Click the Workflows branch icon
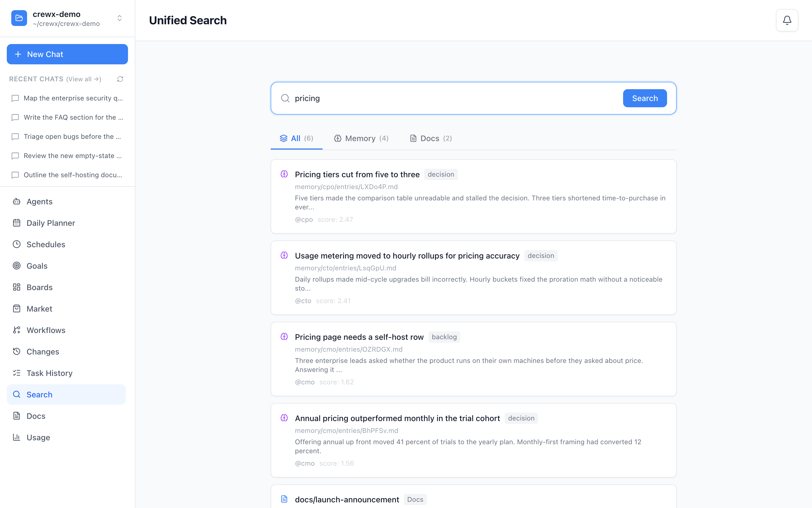The image size is (812, 508). tap(16, 330)
